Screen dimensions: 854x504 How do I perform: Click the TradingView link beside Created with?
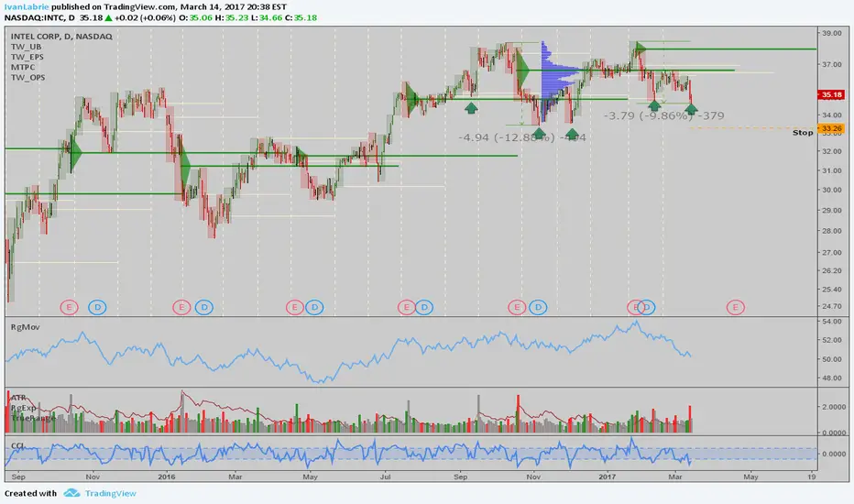point(110,493)
